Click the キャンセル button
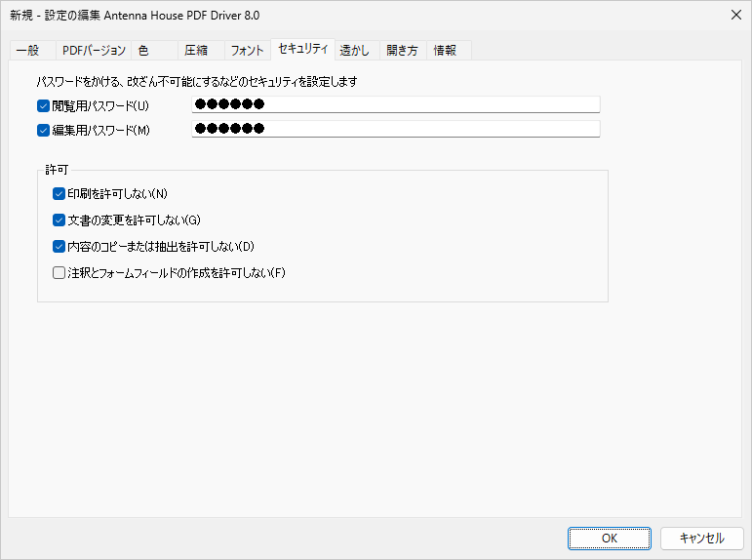752x560 pixels. click(x=701, y=538)
